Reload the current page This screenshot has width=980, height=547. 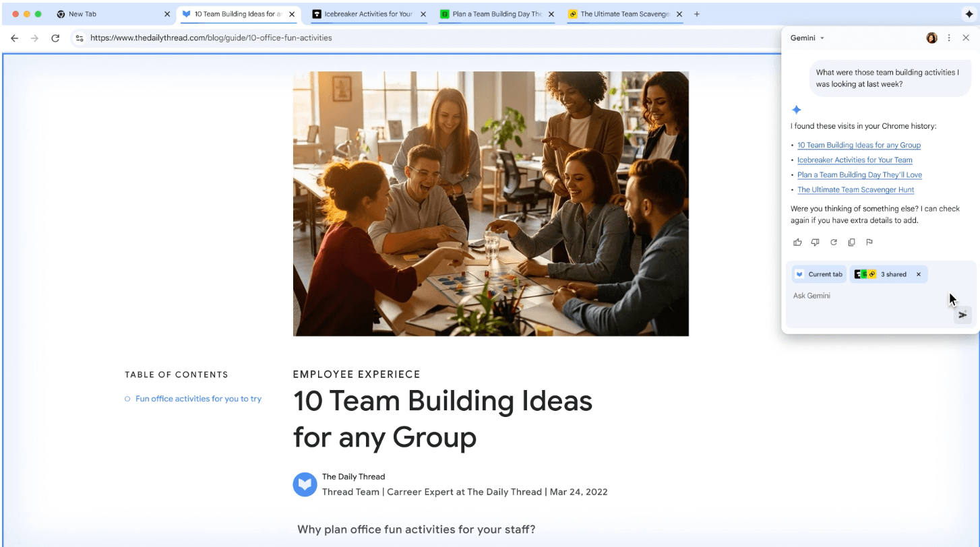pos(55,38)
